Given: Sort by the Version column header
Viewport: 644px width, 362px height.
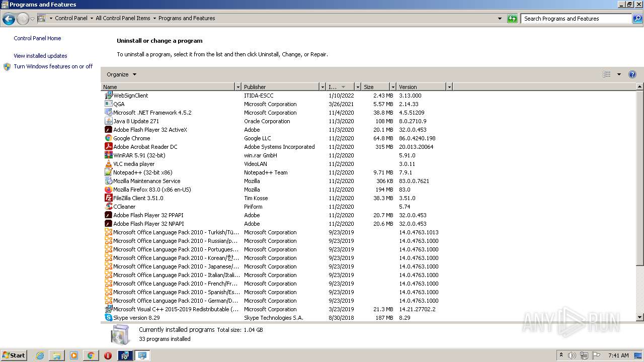Looking at the screenshot, I should (x=421, y=87).
